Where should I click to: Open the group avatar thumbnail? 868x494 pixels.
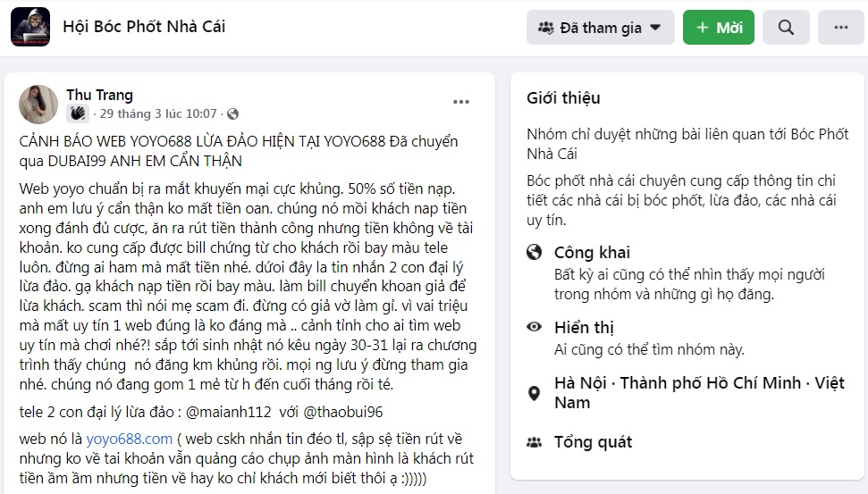coord(30,28)
